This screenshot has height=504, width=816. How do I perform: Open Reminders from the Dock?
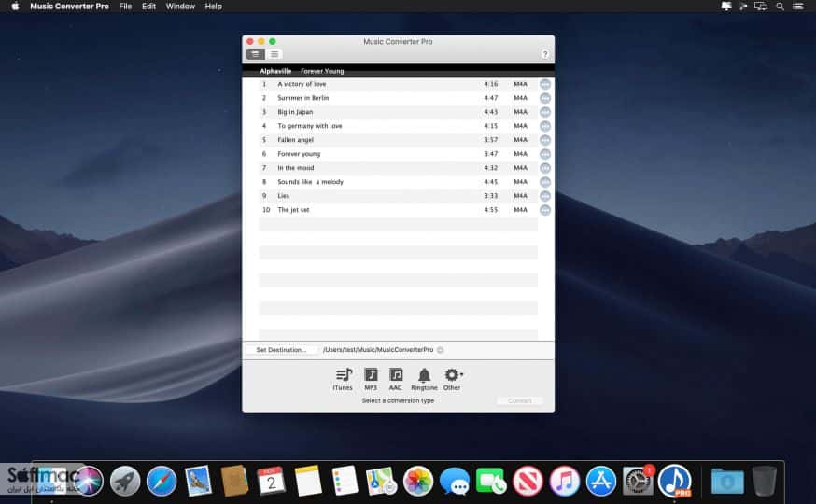coord(345,480)
